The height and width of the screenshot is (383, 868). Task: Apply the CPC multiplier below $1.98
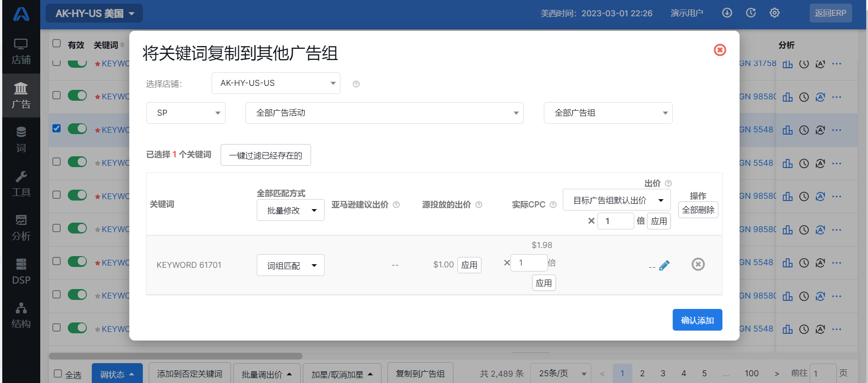(x=544, y=283)
